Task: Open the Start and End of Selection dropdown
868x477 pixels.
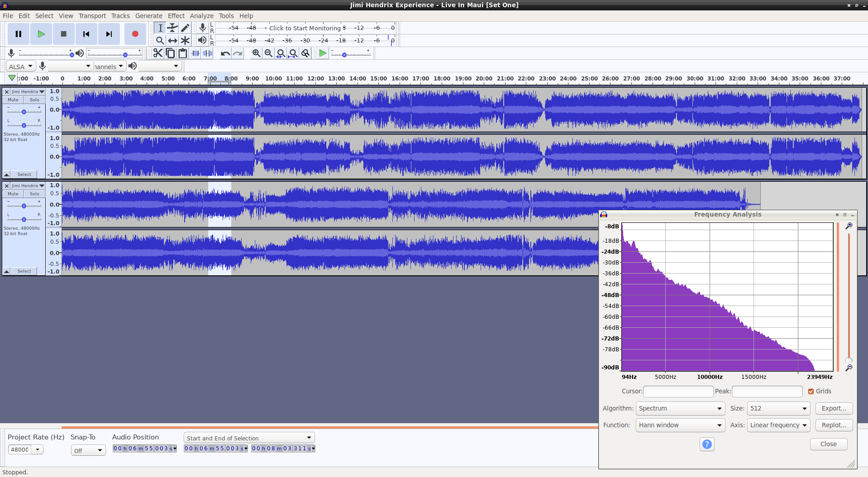Action: click(249, 438)
